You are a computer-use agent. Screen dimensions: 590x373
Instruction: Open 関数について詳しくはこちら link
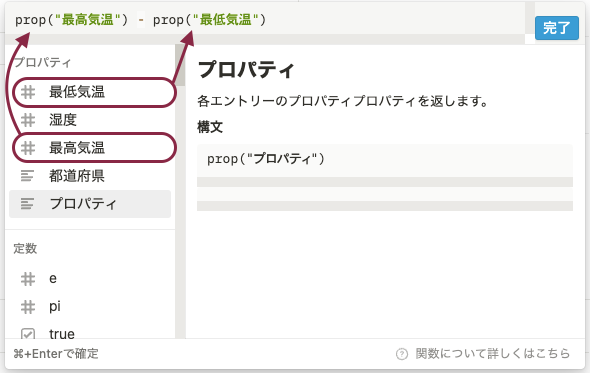pyautogui.click(x=493, y=354)
